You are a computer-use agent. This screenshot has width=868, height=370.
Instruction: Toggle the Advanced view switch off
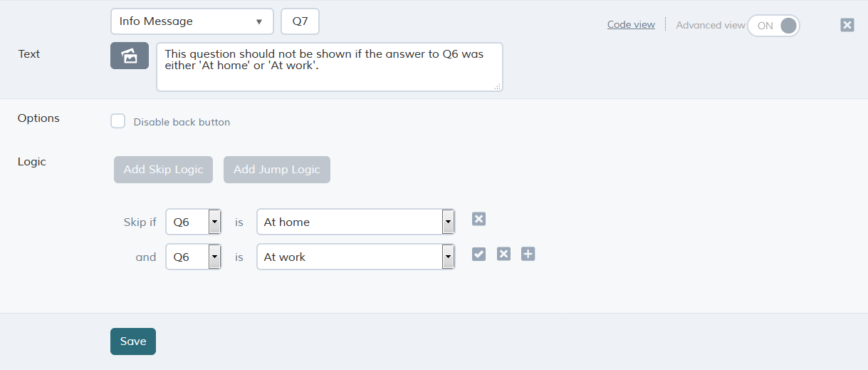click(773, 26)
